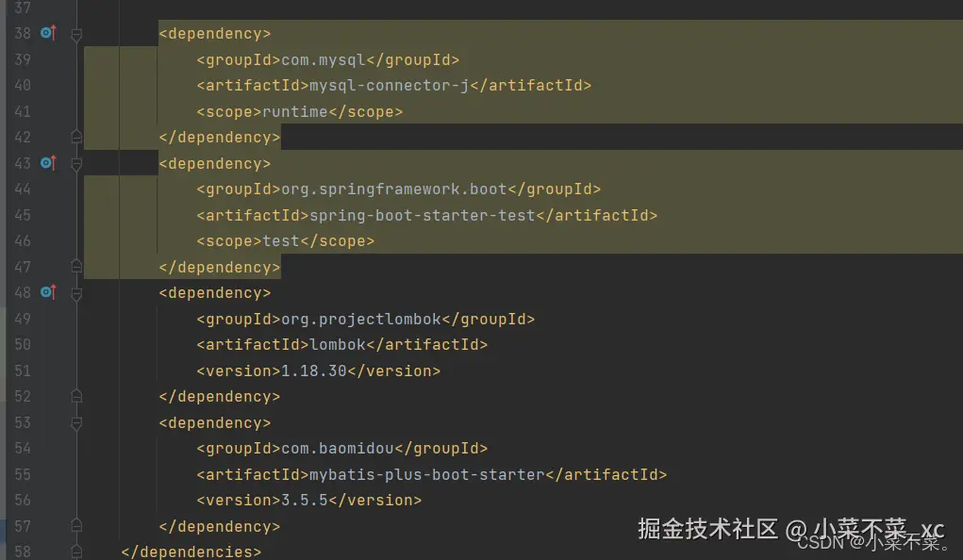Click the gutter override icon on line 43
This screenshot has height=560, width=963.
48,163
